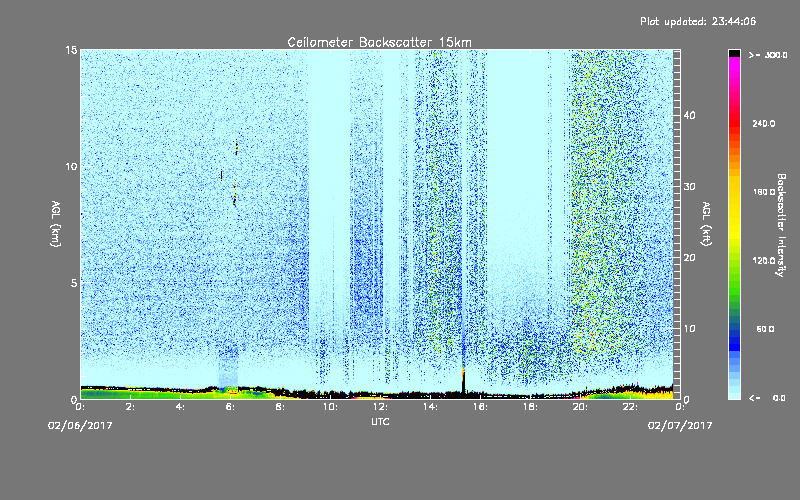Click the '60.0' colorbar tick value
Image resolution: width=800 pixels, height=500 pixels.
tap(765, 329)
